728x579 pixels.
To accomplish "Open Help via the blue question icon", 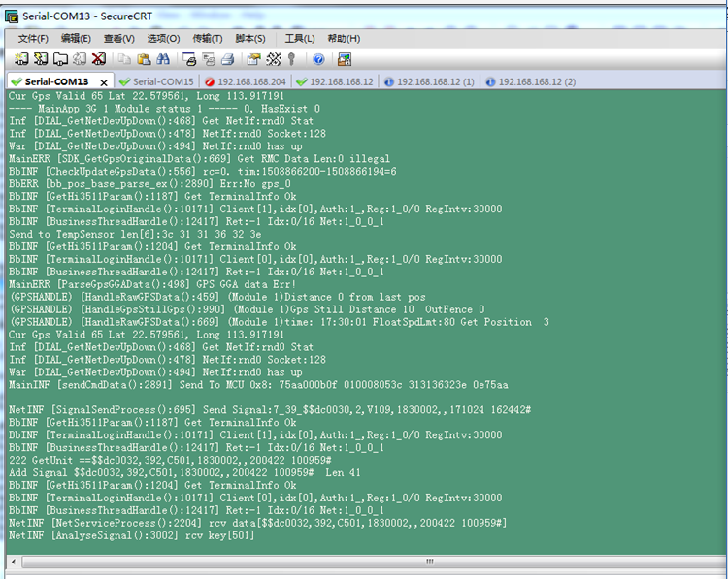I will click(x=318, y=59).
